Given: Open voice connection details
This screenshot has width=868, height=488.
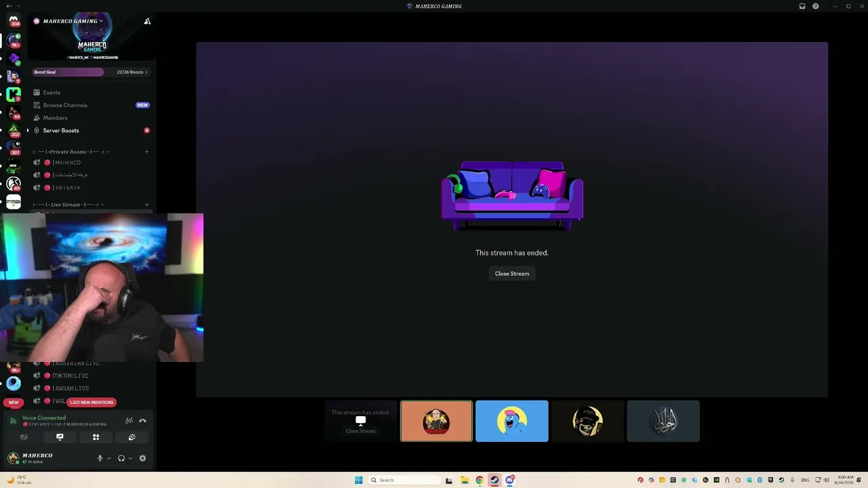Looking at the screenshot, I should coord(44,418).
